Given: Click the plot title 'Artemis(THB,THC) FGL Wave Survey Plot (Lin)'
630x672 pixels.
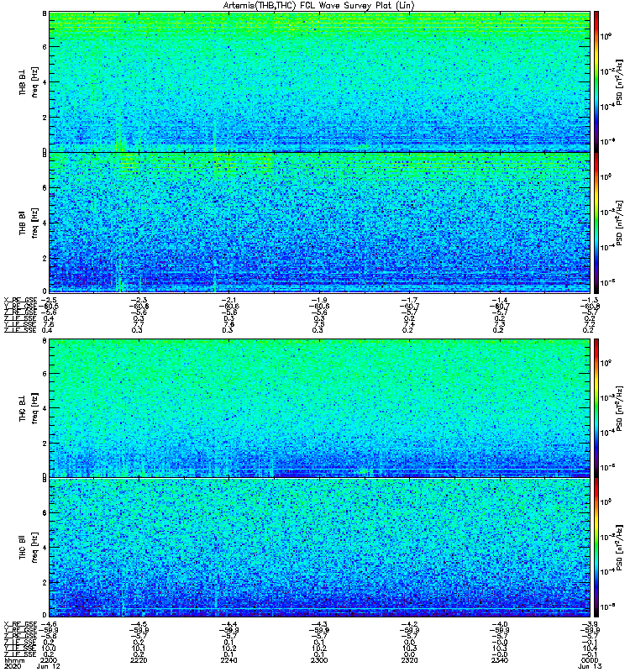Looking at the screenshot, I should [319, 6].
